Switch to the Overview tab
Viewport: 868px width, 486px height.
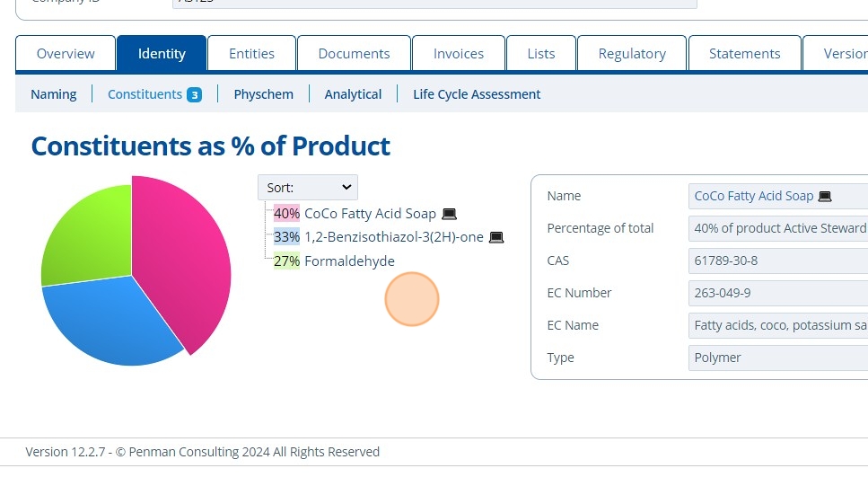pos(66,54)
